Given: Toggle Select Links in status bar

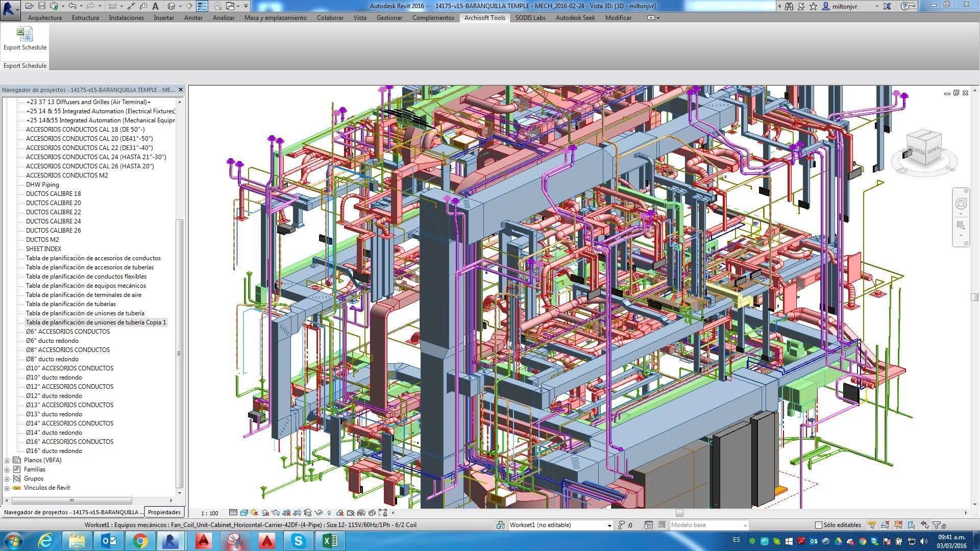Looking at the screenshot, I should (872, 525).
